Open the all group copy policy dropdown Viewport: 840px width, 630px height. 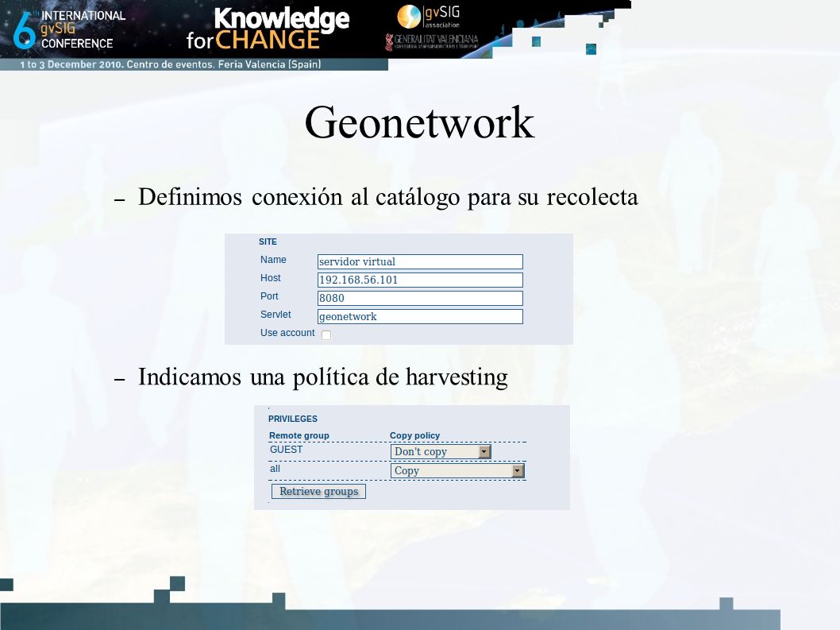(457, 471)
